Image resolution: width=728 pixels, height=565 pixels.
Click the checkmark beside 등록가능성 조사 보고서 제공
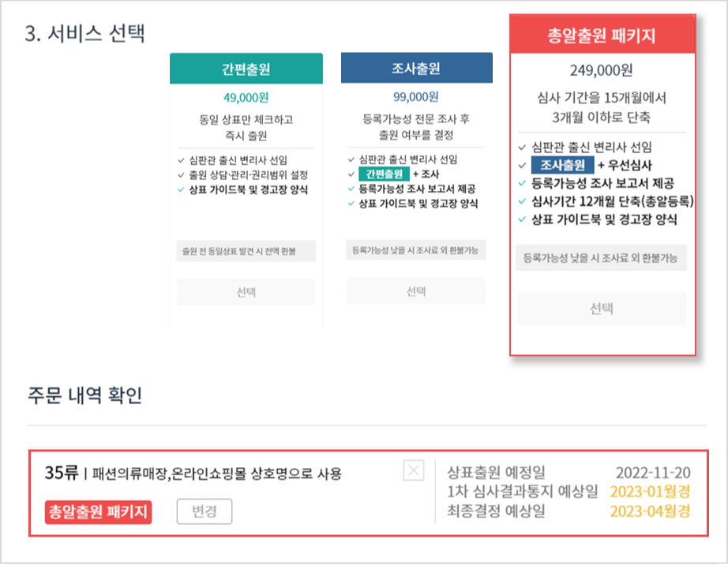pos(521,182)
